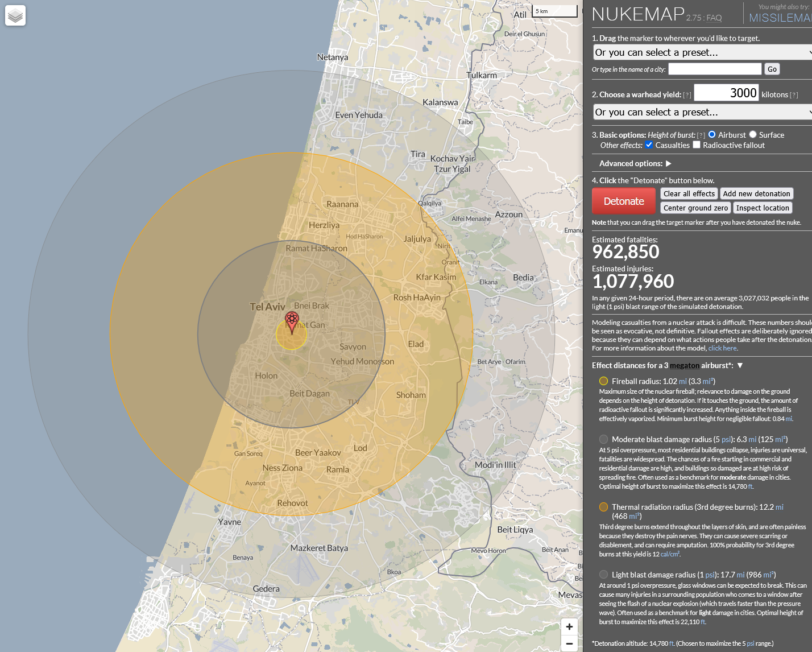Click the mi link after 0.84
The width and height of the screenshot is (812, 652).
(789, 419)
